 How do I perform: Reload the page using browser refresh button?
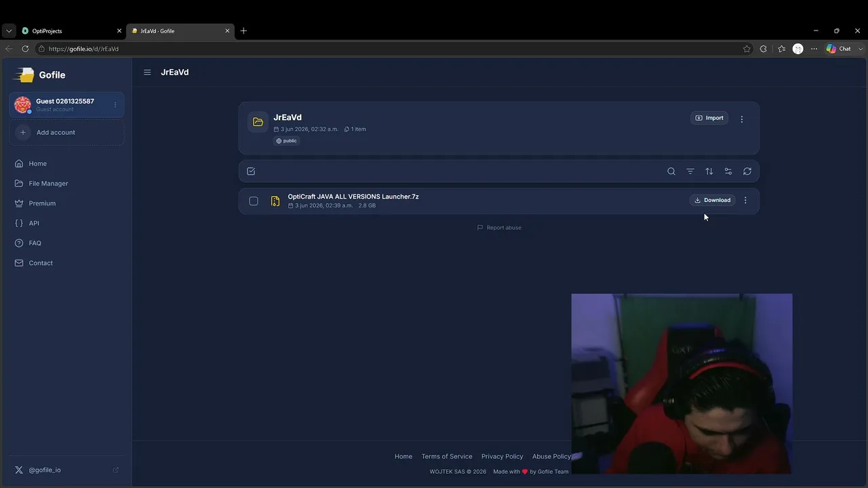(25, 49)
